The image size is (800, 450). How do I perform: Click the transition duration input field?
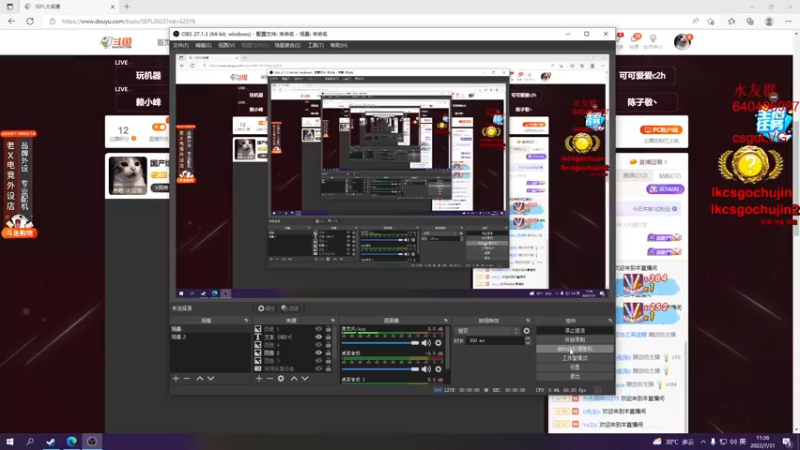coord(495,341)
